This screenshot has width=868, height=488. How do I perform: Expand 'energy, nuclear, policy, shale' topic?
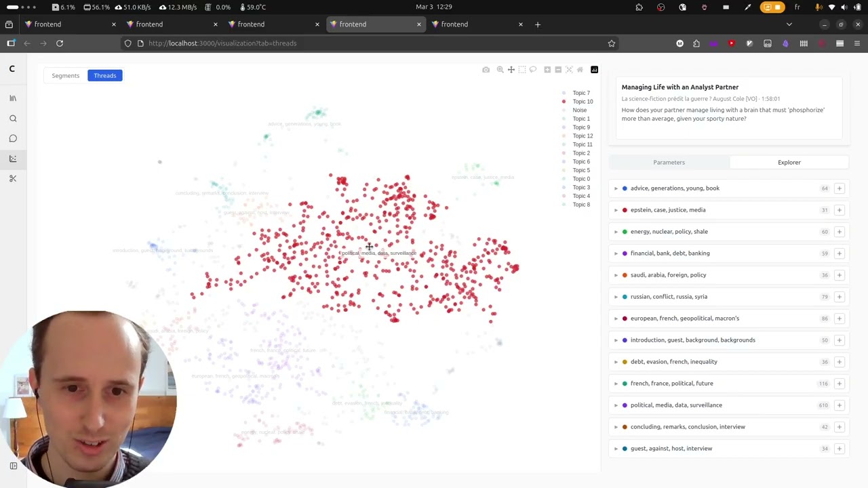[616, 232]
